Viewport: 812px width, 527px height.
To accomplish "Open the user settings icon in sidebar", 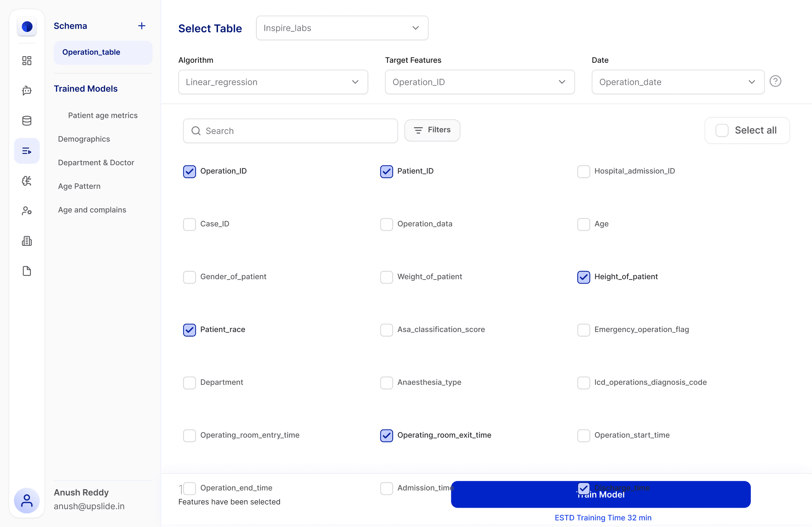I will [27, 211].
